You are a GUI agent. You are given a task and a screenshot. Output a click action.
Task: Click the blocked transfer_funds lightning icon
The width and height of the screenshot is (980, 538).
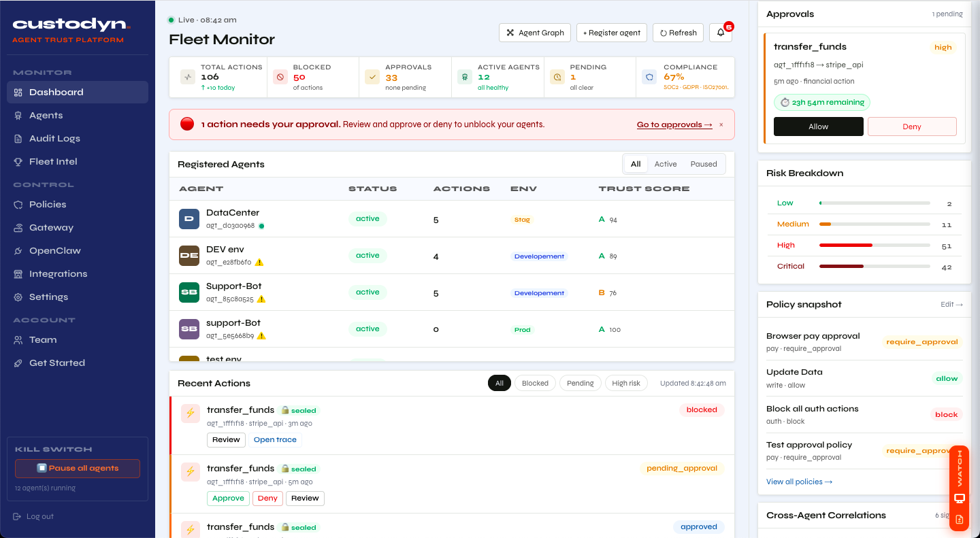pos(191,413)
